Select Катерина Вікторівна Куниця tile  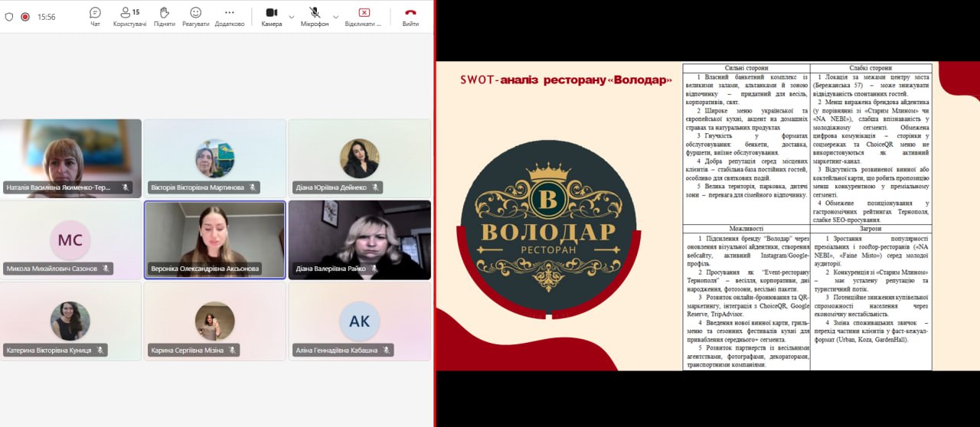(x=70, y=321)
